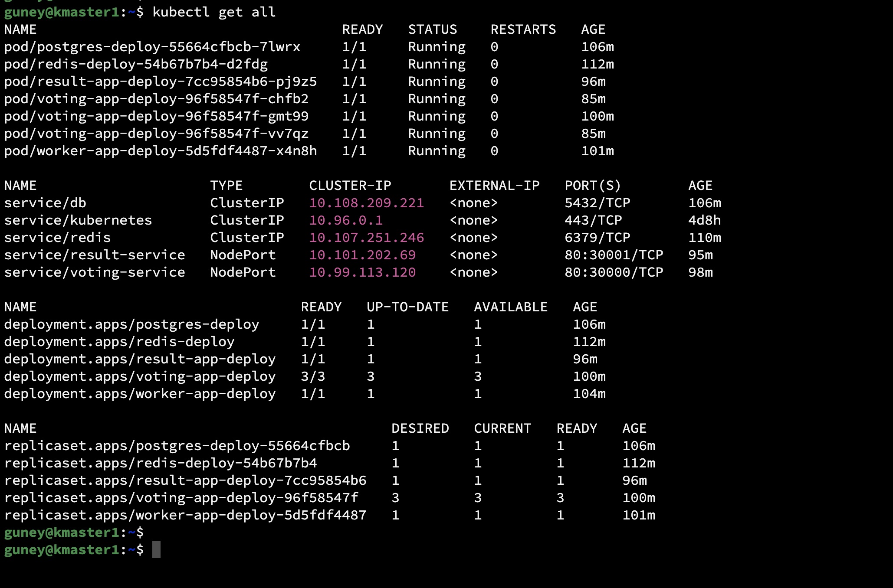Click deployment.apps/voting-app-deploy name
893x588 pixels.
(x=140, y=376)
